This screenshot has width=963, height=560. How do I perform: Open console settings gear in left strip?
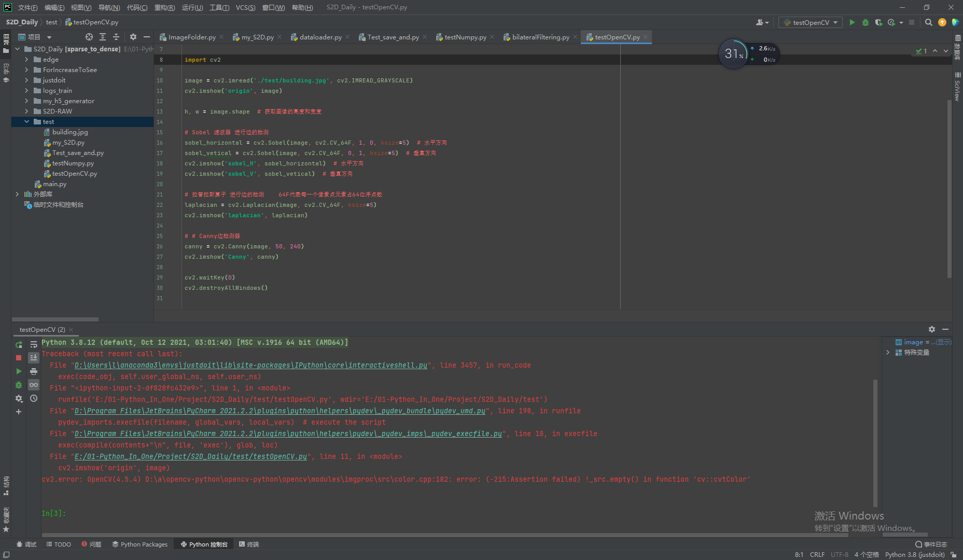19,398
